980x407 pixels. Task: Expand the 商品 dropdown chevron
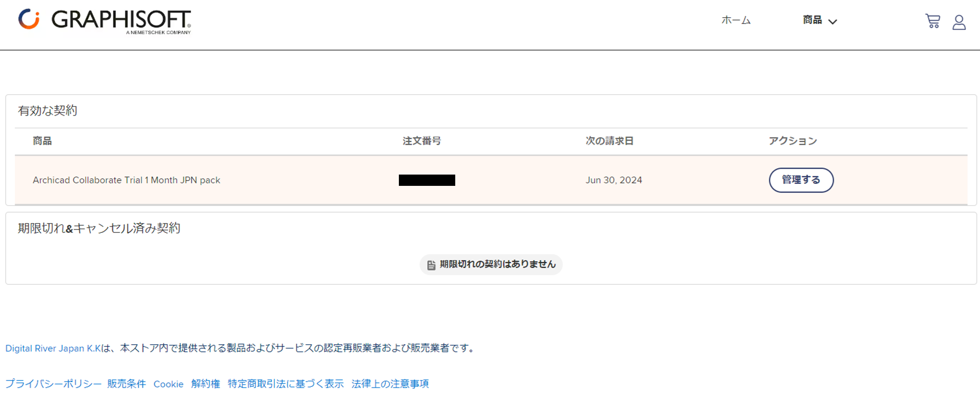pos(833,22)
